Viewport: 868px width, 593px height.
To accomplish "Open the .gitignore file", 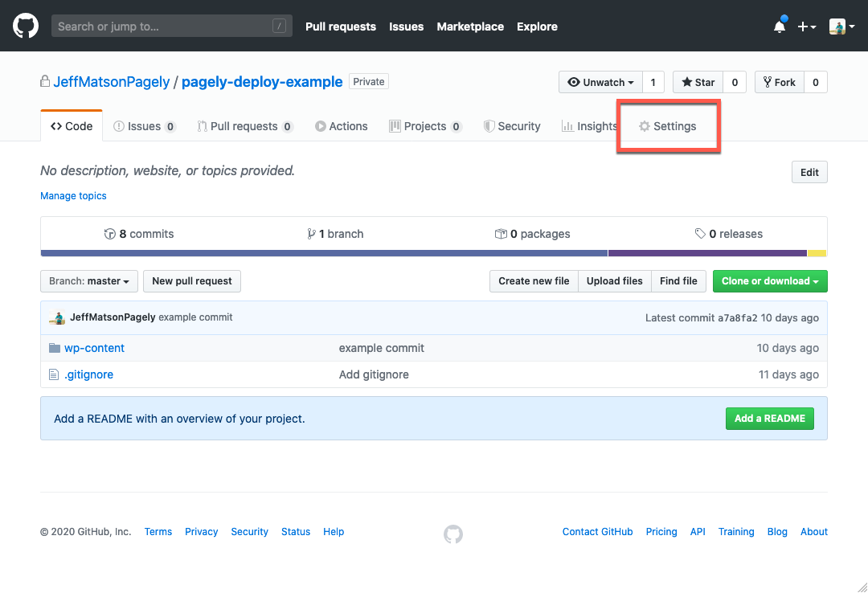I will (88, 375).
